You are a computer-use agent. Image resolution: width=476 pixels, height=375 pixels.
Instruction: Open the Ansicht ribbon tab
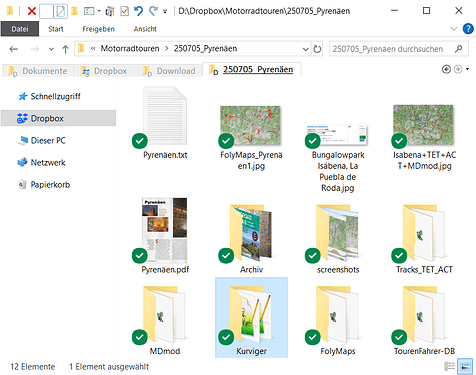[145, 29]
